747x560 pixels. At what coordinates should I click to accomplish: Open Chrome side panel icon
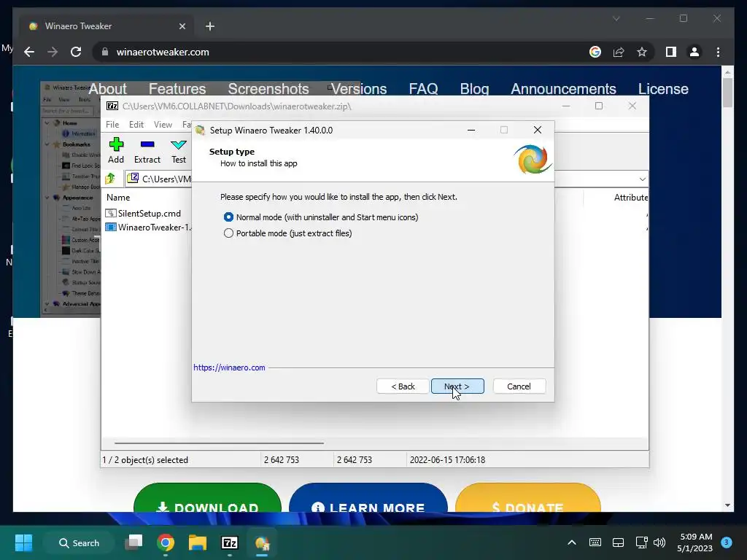pos(671,52)
